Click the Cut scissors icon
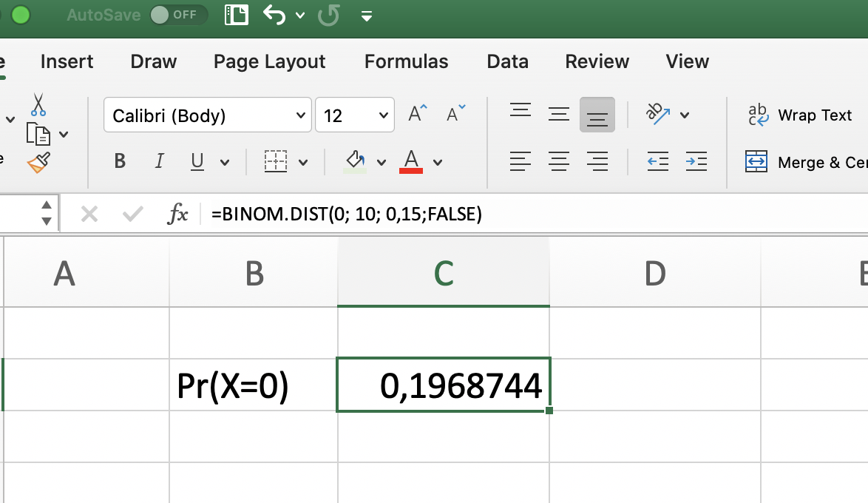 pos(38,104)
